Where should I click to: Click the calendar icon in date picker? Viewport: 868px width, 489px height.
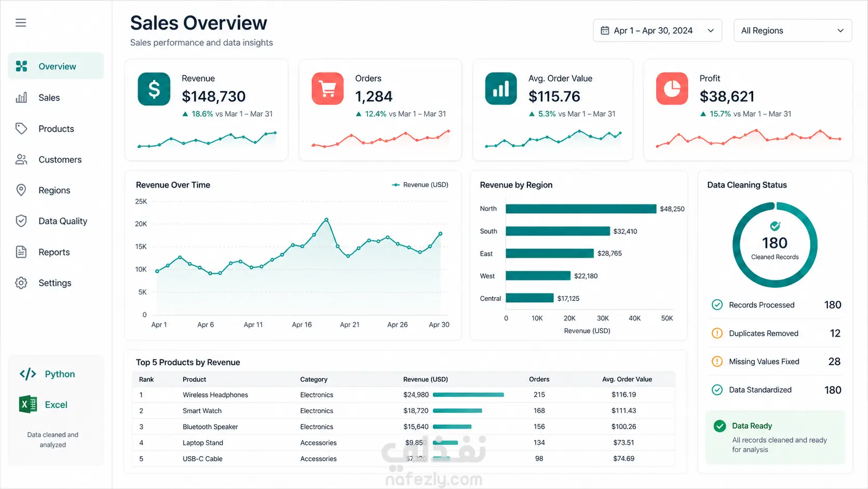pyautogui.click(x=605, y=31)
